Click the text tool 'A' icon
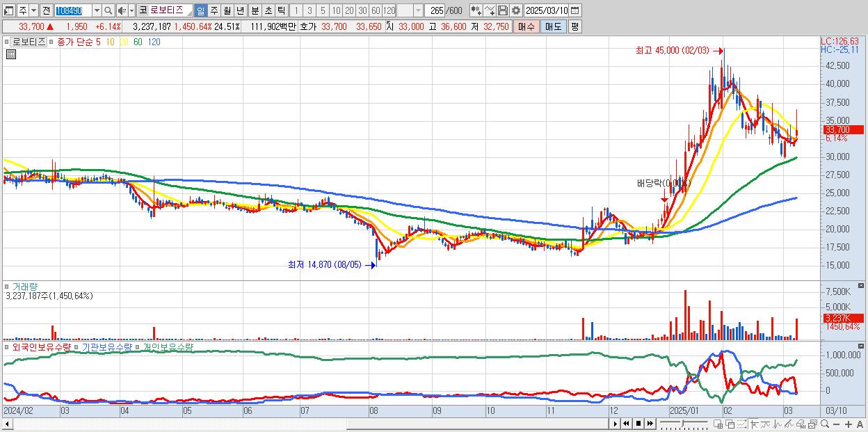Image resolution: width=868 pixels, height=432 pixels. 860,424
